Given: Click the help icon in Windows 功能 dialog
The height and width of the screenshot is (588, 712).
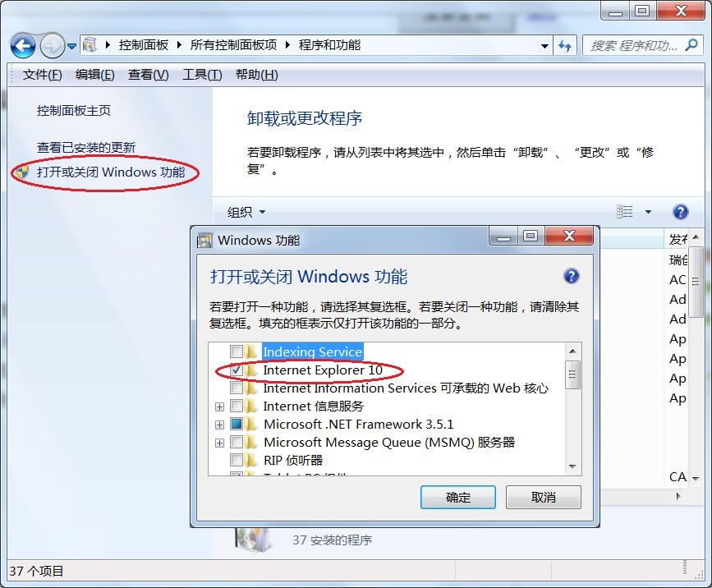Looking at the screenshot, I should pos(572,276).
